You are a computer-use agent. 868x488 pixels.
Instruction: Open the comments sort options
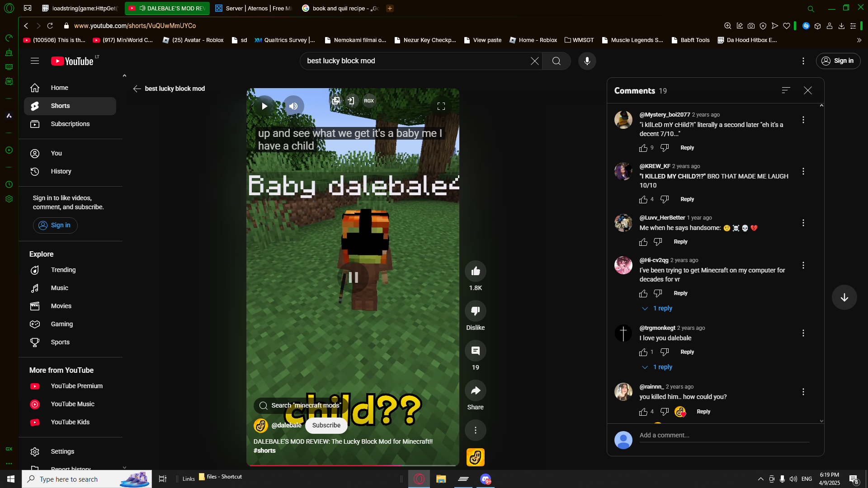(786, 90)
